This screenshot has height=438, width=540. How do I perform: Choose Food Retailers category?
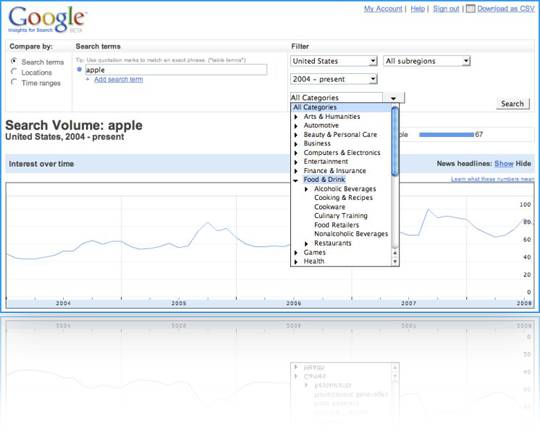click(336, 225)
